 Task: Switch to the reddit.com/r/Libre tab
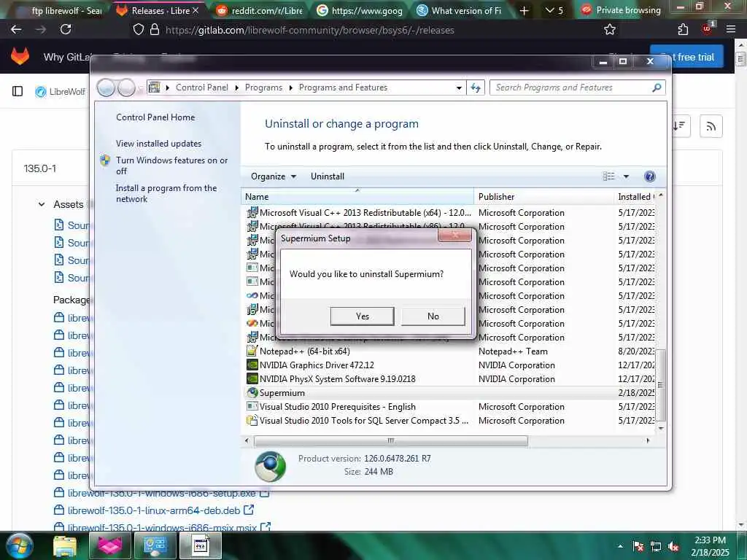tap(259, 10)
